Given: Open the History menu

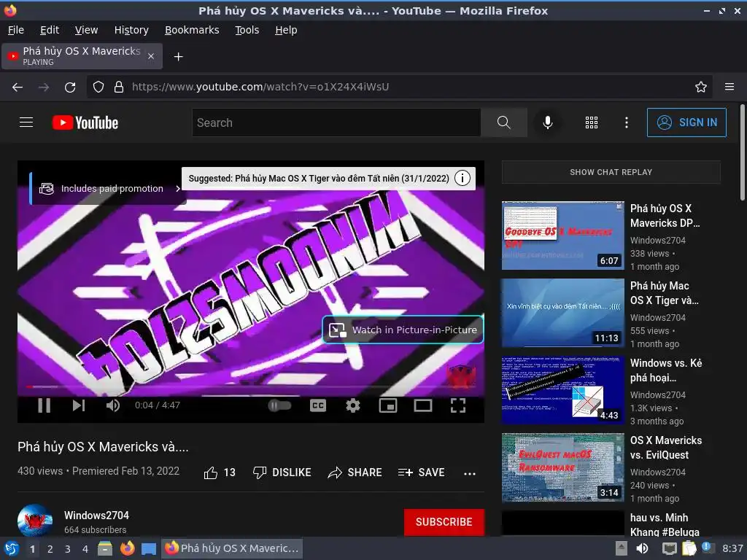Looking at the screenshot, I should (131, 30).
